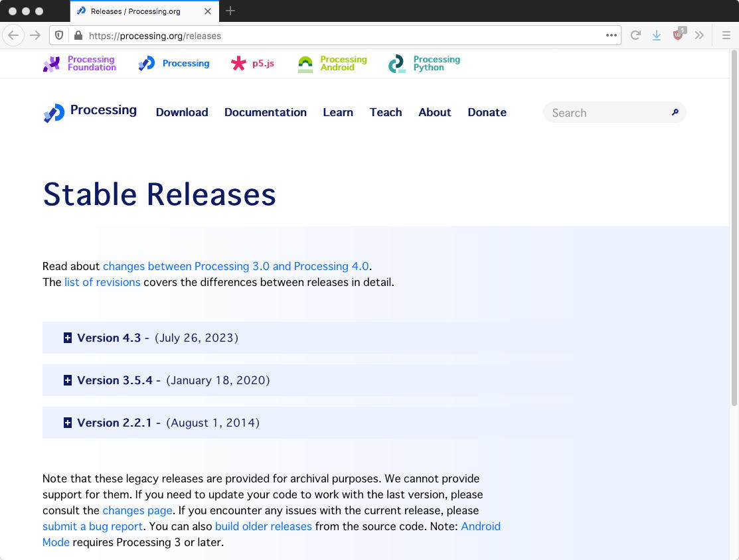
Task: Open the changes page link
Action: pos(137,510)
